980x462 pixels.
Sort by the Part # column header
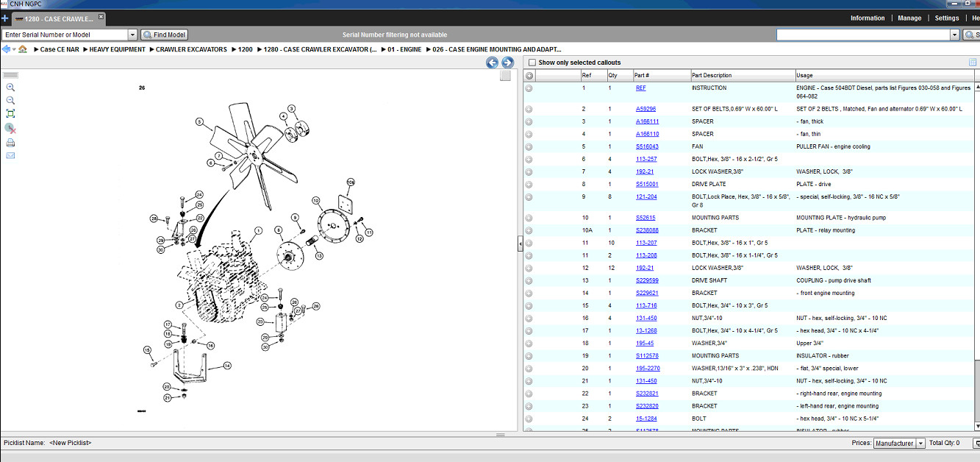click(661, 75)
